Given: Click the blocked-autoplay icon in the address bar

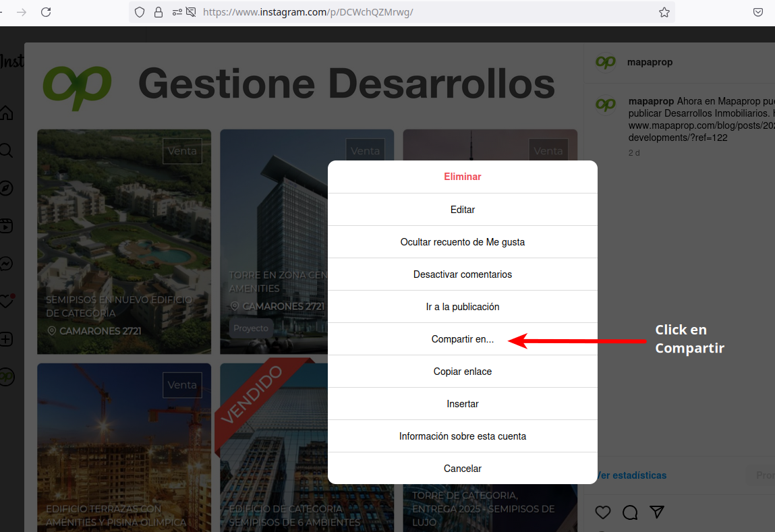Looking at the screenshot, I should point(191,12).
